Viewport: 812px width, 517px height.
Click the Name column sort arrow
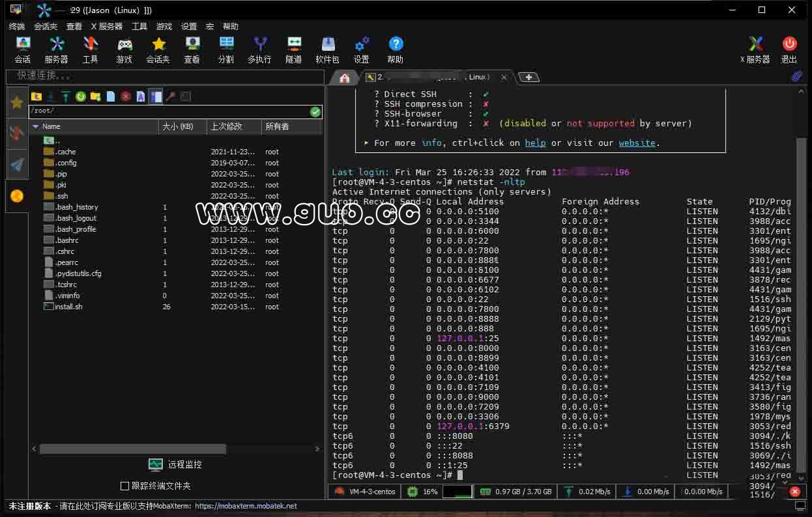[36, 126]
